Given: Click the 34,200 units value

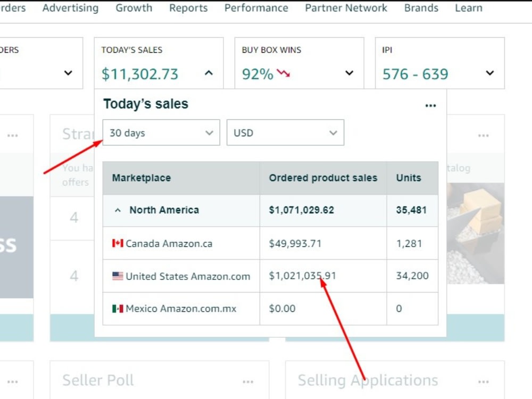Looking at the screenshot, I should click(412, 276).
